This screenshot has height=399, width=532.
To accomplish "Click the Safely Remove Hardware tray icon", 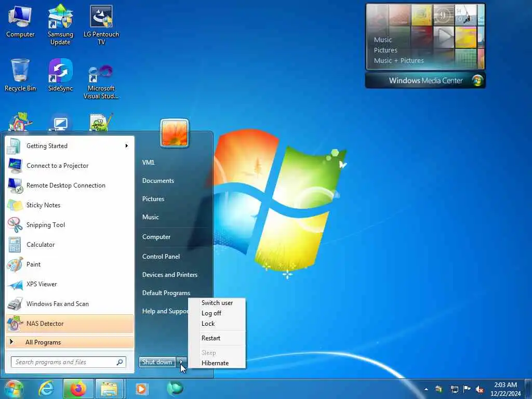I will [x=439, y=389].
